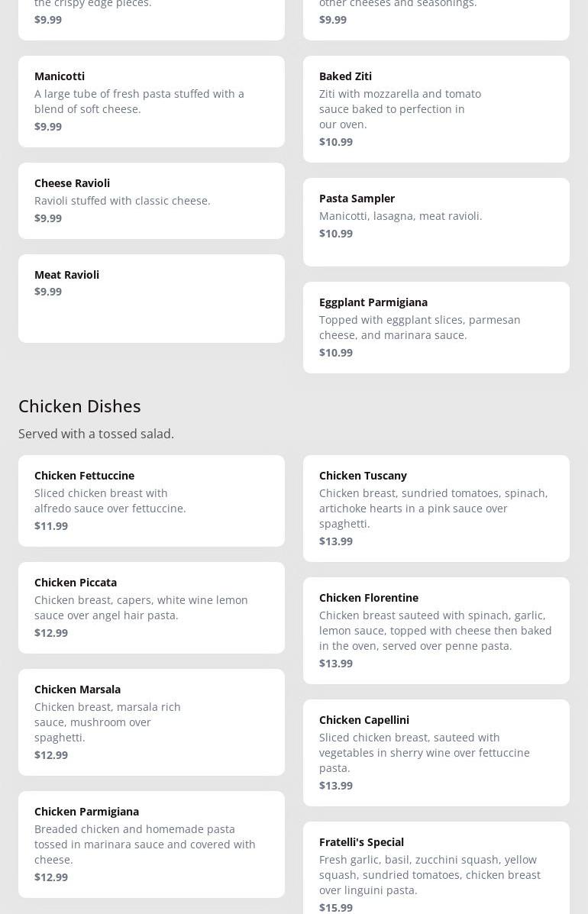Open the Chicken Fettuccine item
This screenshot has width=588, height=914.
point(151,500)
